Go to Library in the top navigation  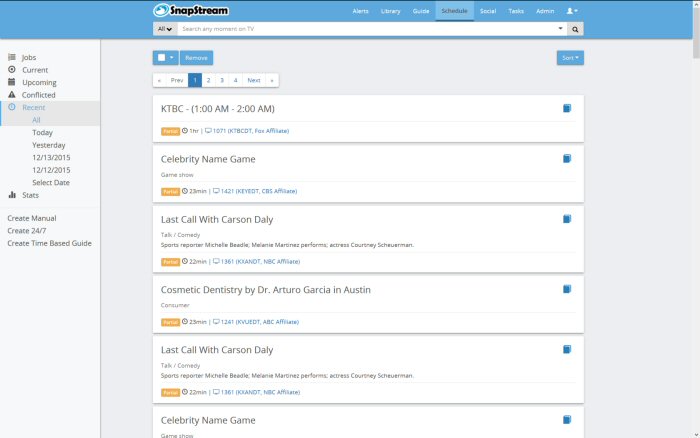tap(390, 11)
